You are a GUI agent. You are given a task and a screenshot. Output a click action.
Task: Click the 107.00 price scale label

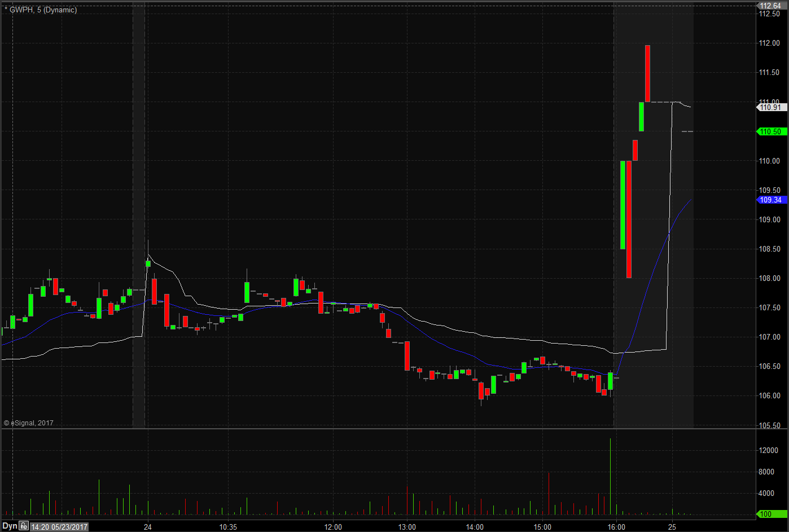coord(770,337)
